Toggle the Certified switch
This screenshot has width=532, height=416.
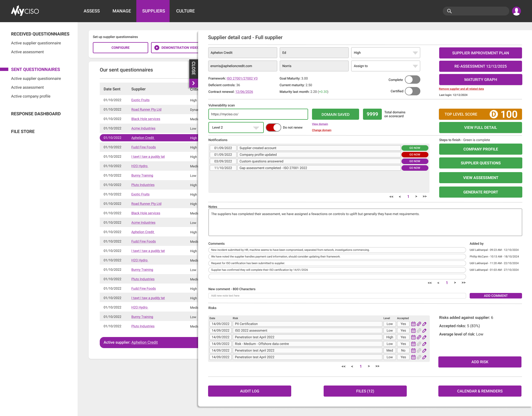pos(412,91)
